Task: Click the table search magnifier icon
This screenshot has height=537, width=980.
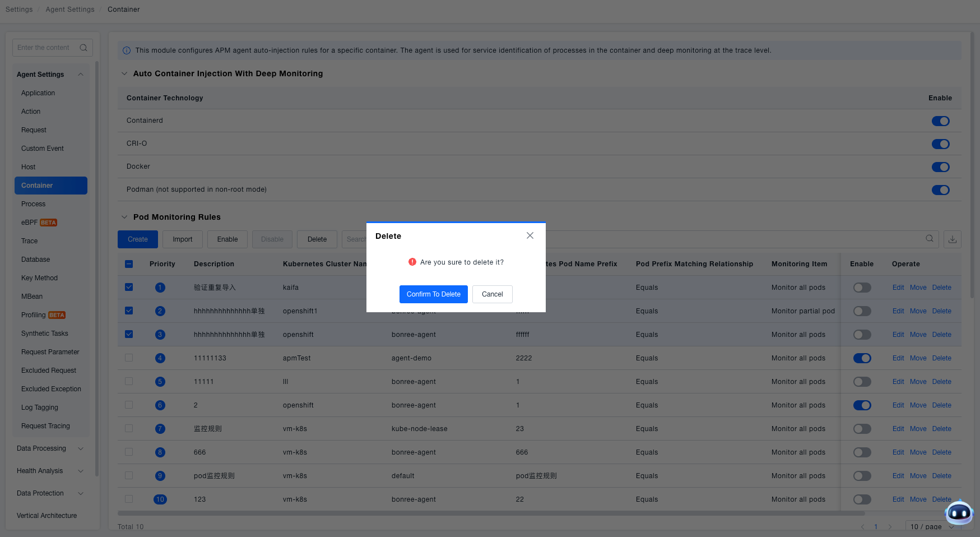Action: click(930, 239)
